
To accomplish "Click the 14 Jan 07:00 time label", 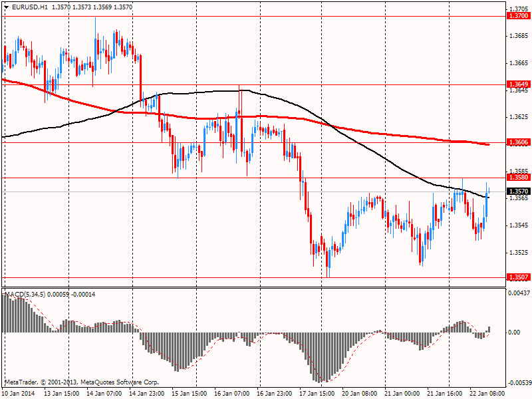I will coord(104,394).
